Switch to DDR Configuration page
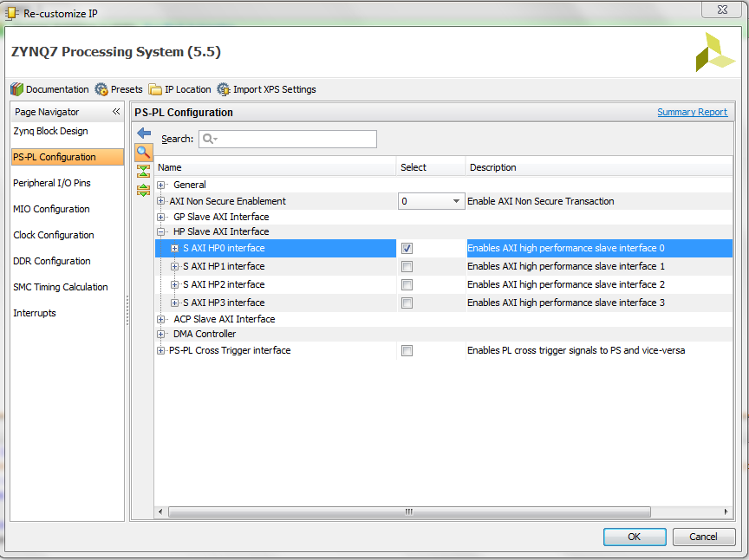749x560 pixels. click(x=52, y=261)
